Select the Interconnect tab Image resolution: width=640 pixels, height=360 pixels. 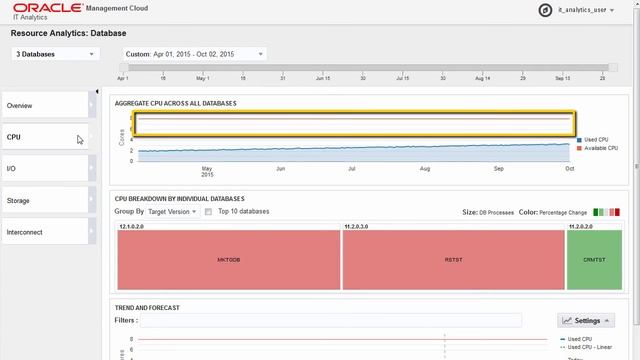tap(45, 232)
